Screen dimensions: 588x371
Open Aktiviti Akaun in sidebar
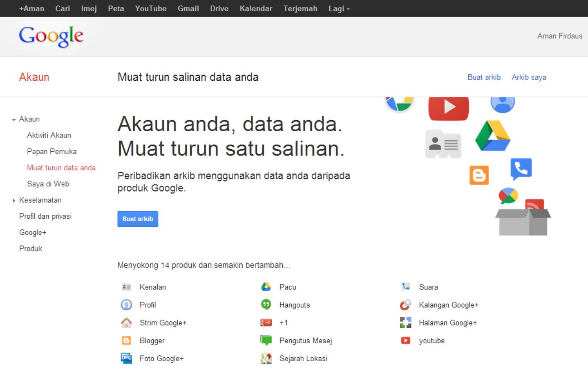(x=49, y=135)
